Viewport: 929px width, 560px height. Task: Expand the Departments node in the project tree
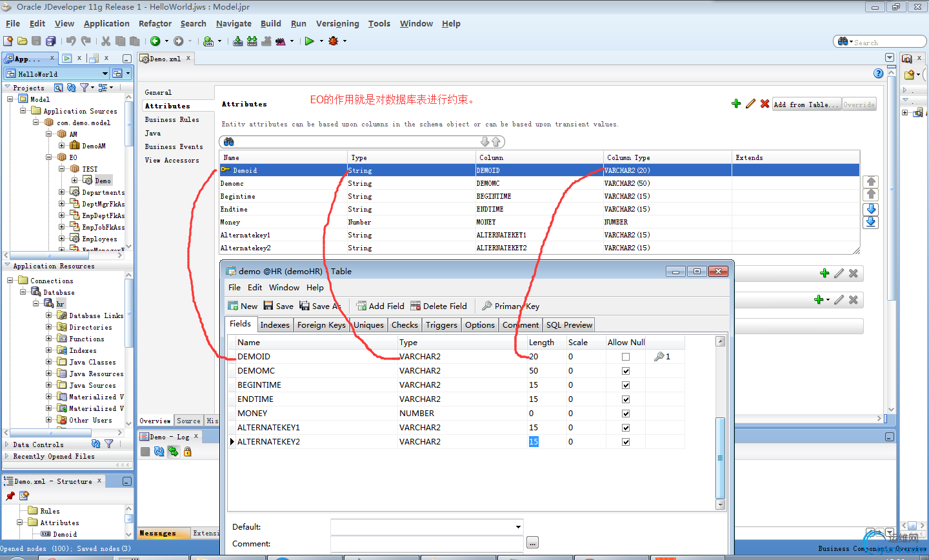pos(62,192)
